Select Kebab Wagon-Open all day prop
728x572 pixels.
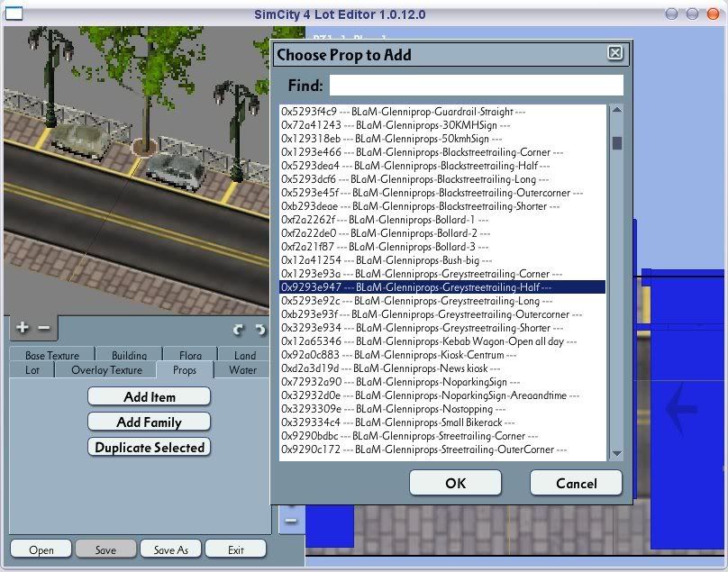pyautogui.click(x=443, y=341)
